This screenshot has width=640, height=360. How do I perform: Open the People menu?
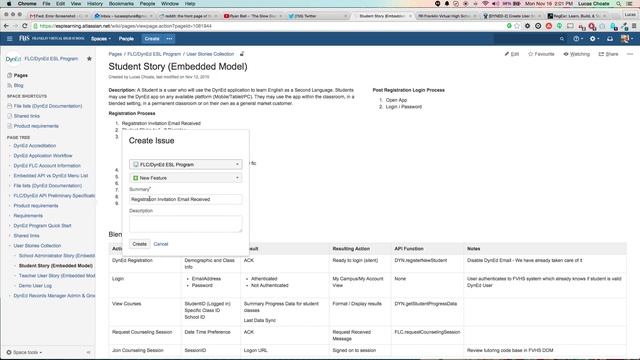click(x=126, y=39)
